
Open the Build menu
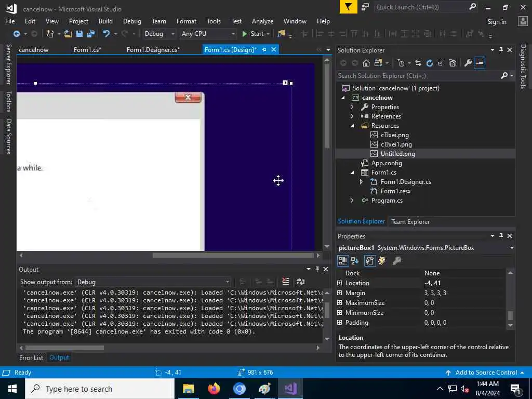pyautogui.click(x=105, y=21)
